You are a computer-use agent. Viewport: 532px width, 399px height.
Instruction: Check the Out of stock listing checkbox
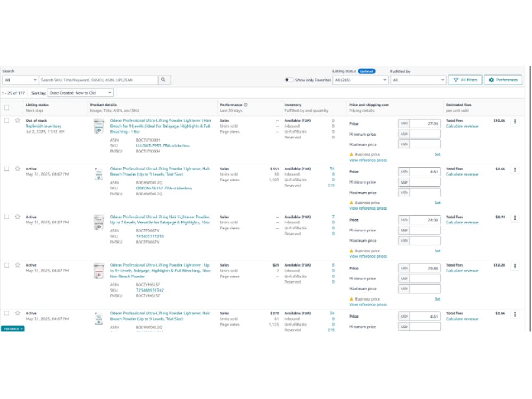[7, 120]
